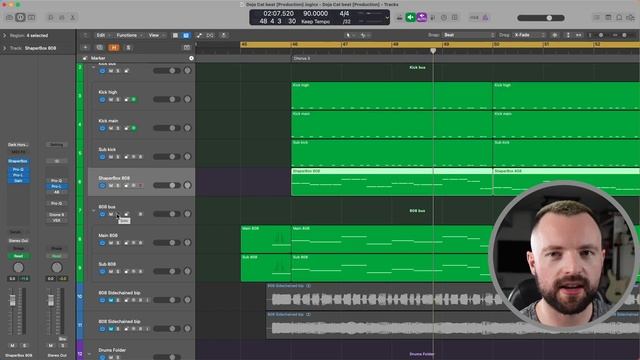Click the lock icon on Kick high track
640x360 pixels.
126,100
